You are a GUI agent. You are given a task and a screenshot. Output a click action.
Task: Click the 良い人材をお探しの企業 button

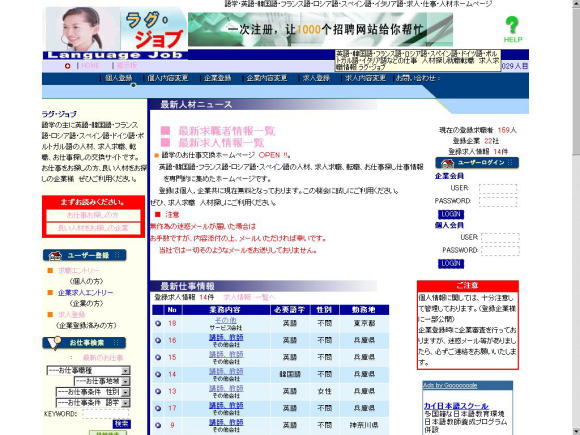coord(93,228)
